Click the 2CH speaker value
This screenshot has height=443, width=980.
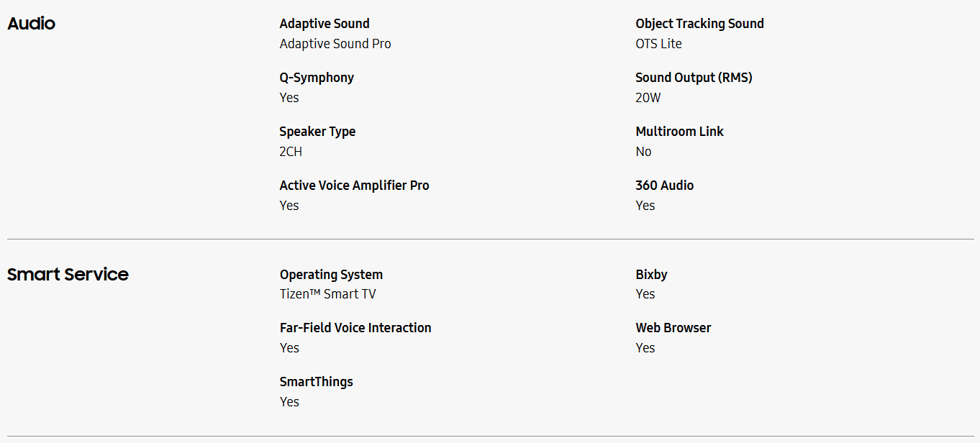click(291, 152)
